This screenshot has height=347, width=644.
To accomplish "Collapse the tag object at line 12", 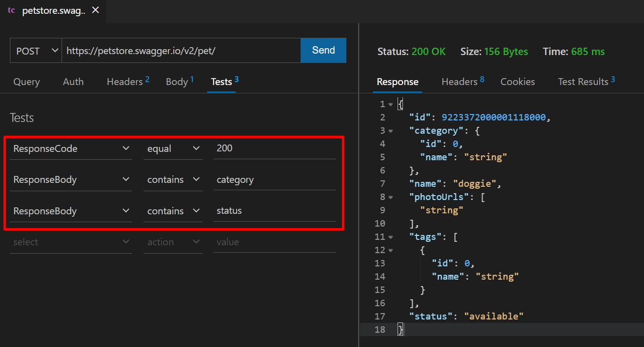I will [x=391, y=250].
